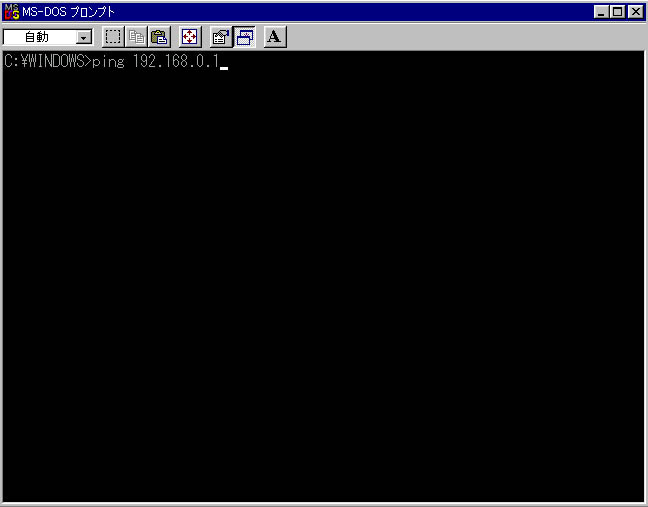Close the MS-DOS prompt window

pos(636,12)
